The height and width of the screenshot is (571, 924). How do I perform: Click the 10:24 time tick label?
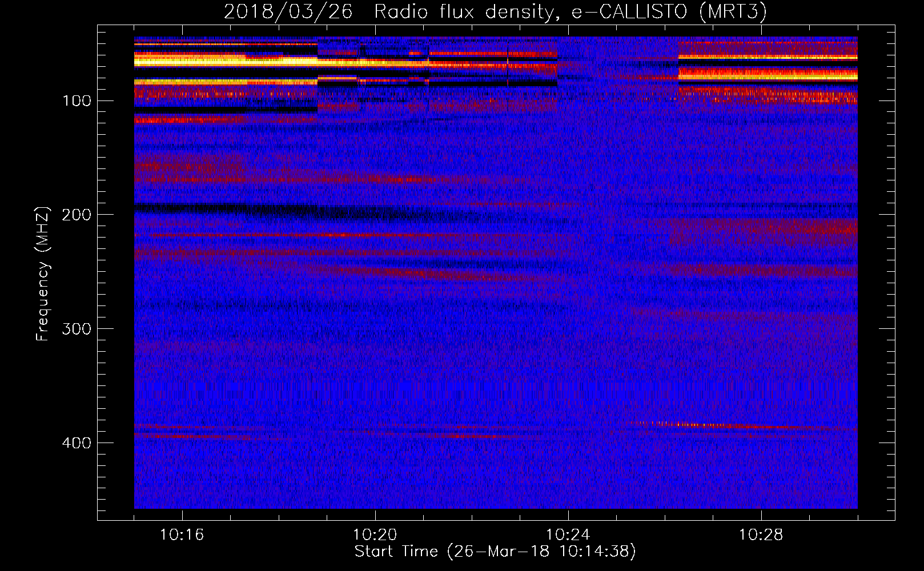(x=568, y=535)
